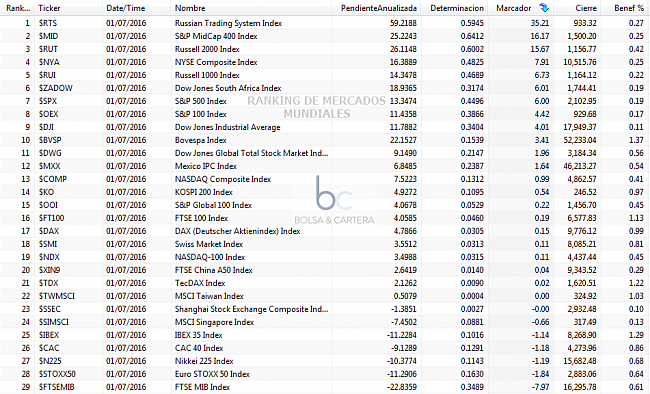Click Cierre value 17,949.37

[x=580, y=127]
